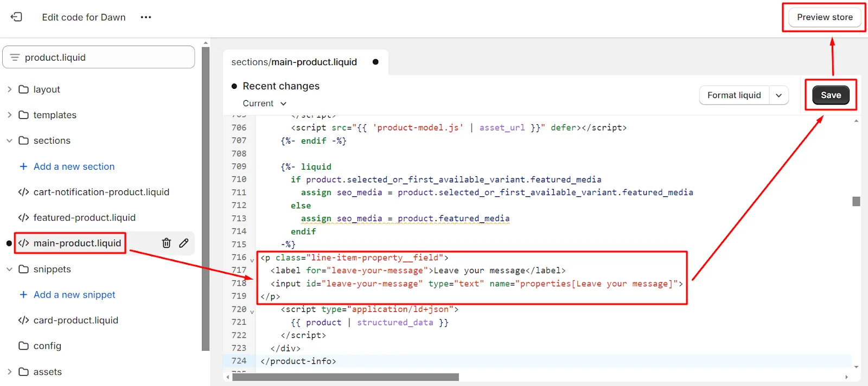Click code icon beside card-product.liquid
Image resolution: width=868 pixels, height=386 pixels.
(x=23, y=320)
